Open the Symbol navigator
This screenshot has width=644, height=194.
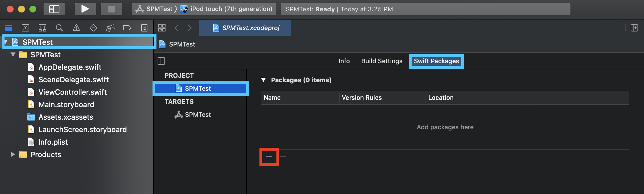[x=42, y=28]
